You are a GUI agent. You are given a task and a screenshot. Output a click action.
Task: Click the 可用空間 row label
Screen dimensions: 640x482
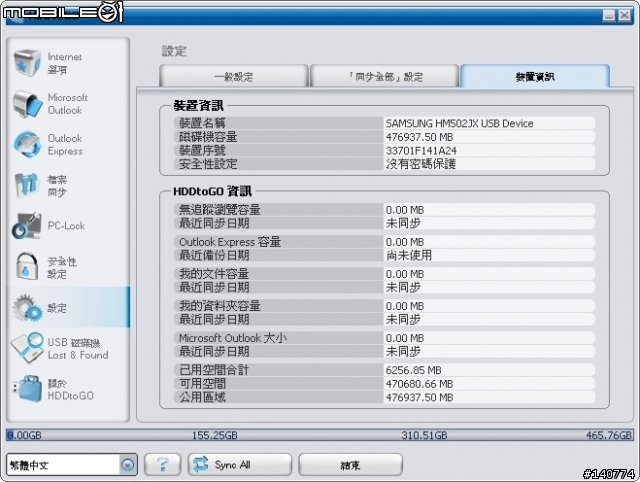(x=202, y=384)
